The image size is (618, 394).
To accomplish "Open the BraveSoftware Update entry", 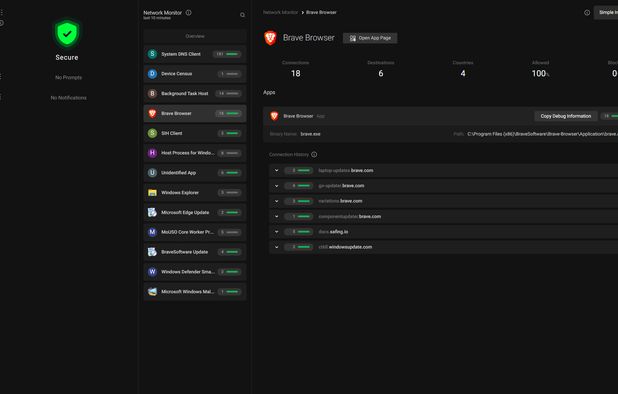I will coord(195,252).
